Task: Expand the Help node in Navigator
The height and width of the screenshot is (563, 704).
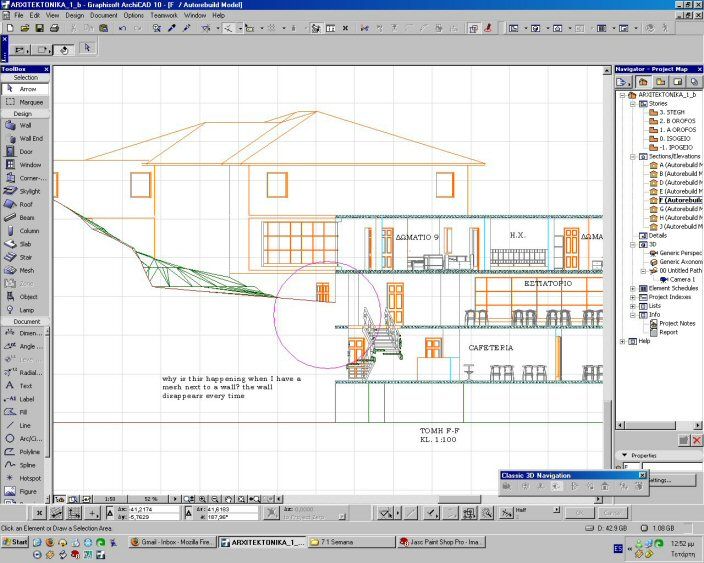Action: pyautogui.click(x=623, y=341)
